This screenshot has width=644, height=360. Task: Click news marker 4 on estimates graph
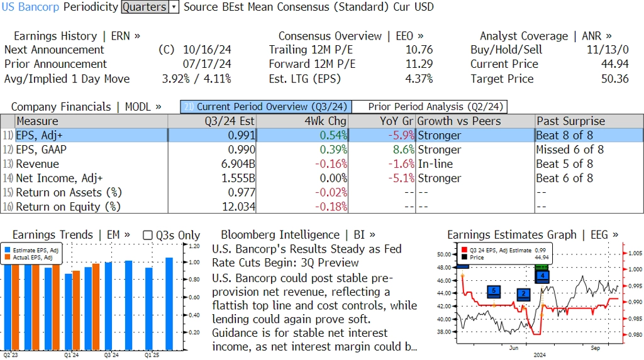point(541,276)
